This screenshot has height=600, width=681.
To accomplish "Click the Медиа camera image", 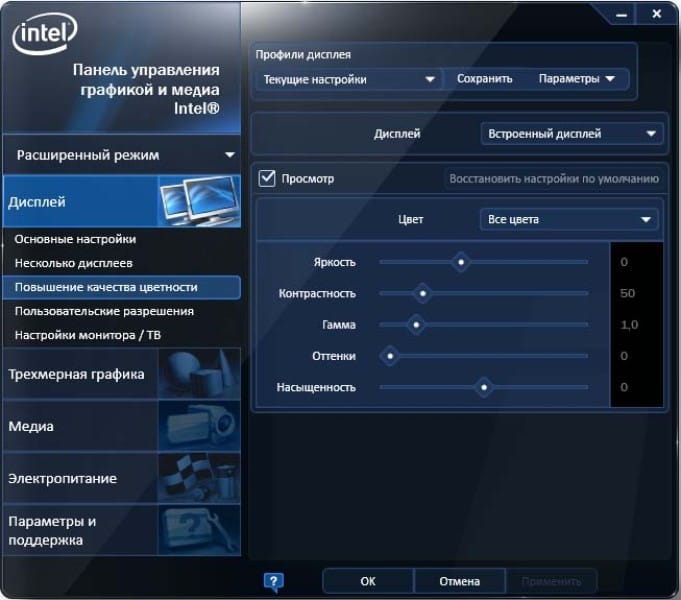I will (x=199, y=426).
